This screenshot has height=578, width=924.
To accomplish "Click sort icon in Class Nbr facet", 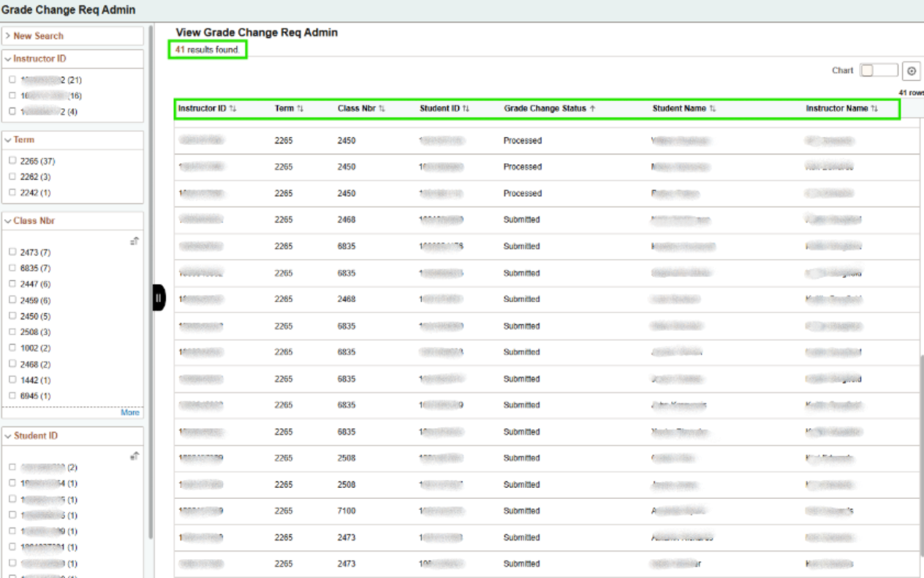I will click(x=134, y=240).
